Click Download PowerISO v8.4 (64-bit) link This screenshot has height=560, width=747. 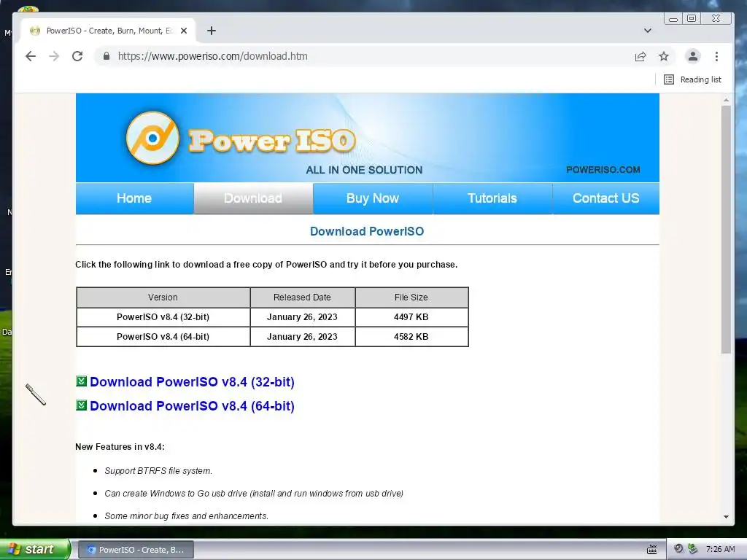[x=192, y=406]
